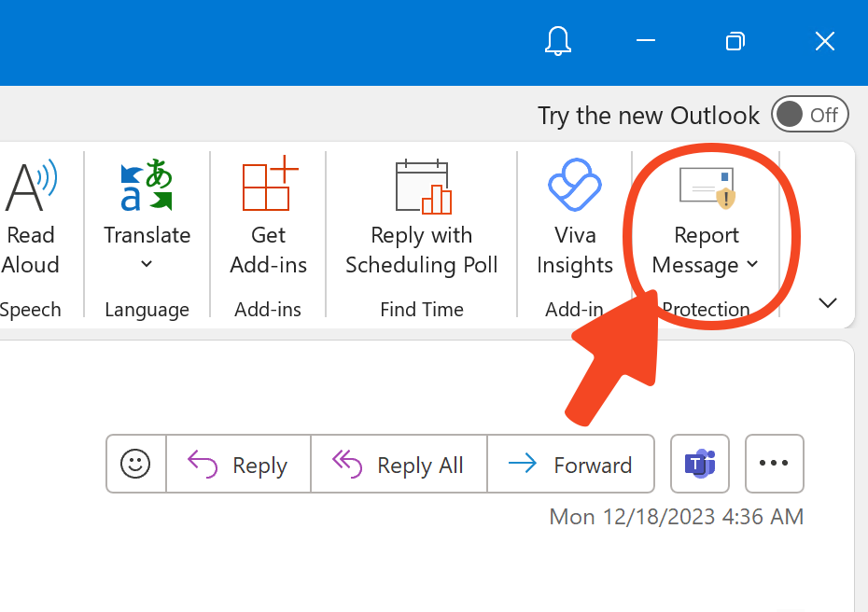Expand the Report Message dropdown
The height and width of the screenshot is (612, 868).
tap(752, 265)
